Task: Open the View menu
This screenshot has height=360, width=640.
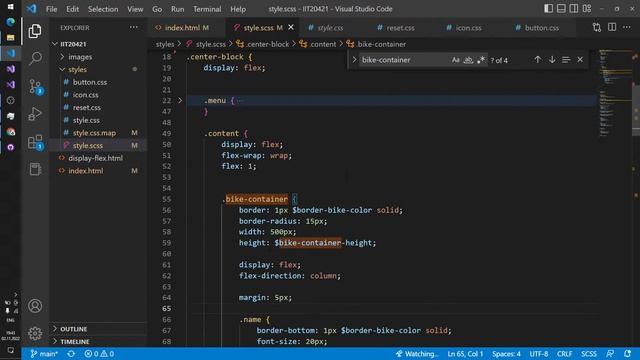Action: (x=135, y=9)
